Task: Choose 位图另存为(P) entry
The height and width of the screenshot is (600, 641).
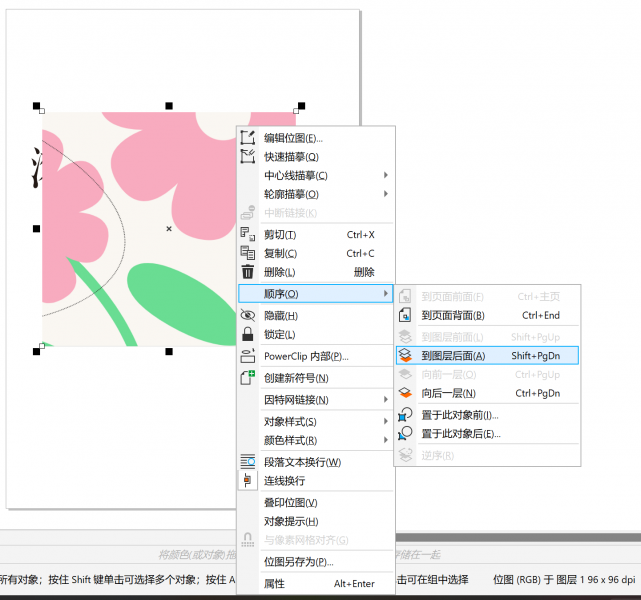Action: click(x=316, y=562)
